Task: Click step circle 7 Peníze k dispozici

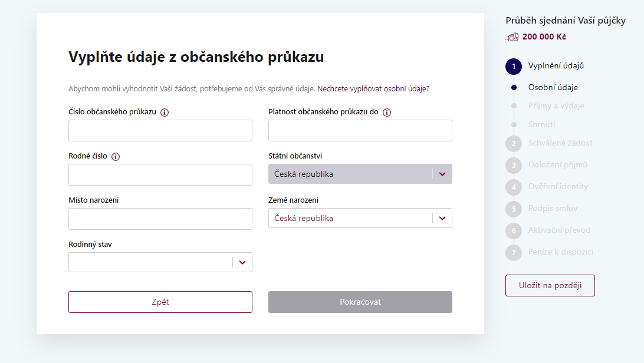Action: (x=513, y=252)
